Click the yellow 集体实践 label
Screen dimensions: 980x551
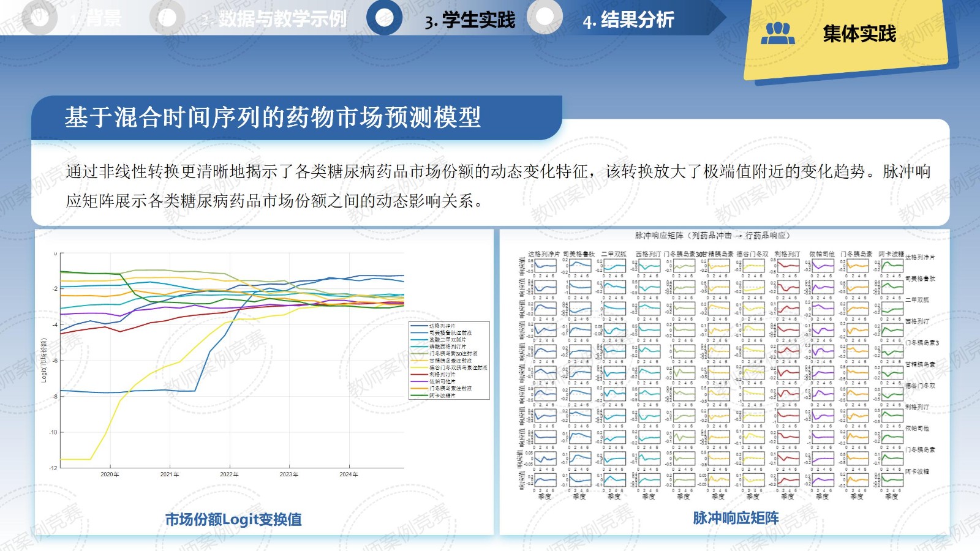pyautogui.click(x=859, y=34)
